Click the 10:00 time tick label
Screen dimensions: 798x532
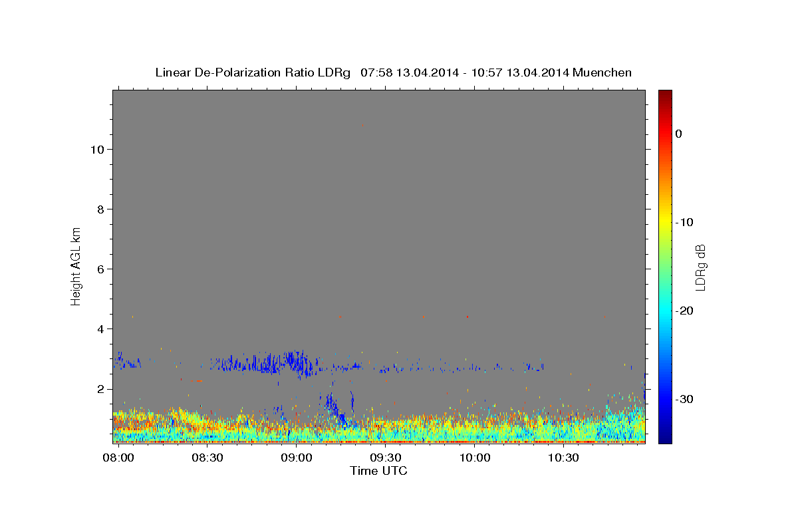pyautogui.click(x=475, y=458)
